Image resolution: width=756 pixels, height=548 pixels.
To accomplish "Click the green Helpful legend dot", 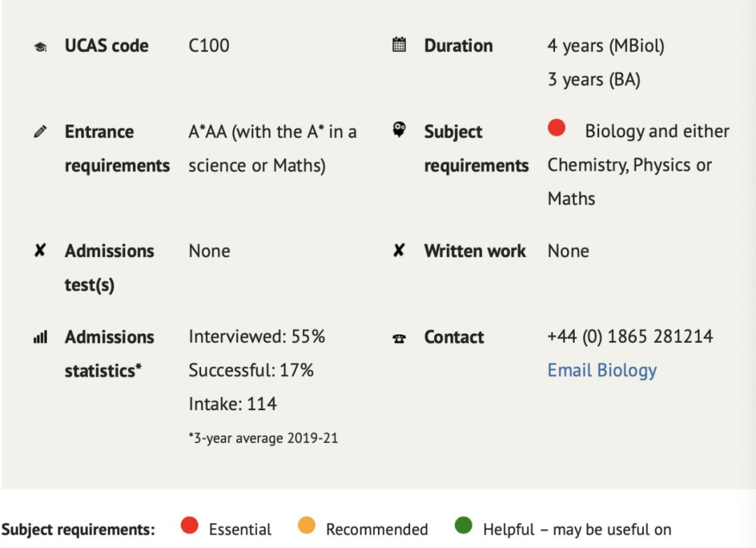I will point(463,526).
